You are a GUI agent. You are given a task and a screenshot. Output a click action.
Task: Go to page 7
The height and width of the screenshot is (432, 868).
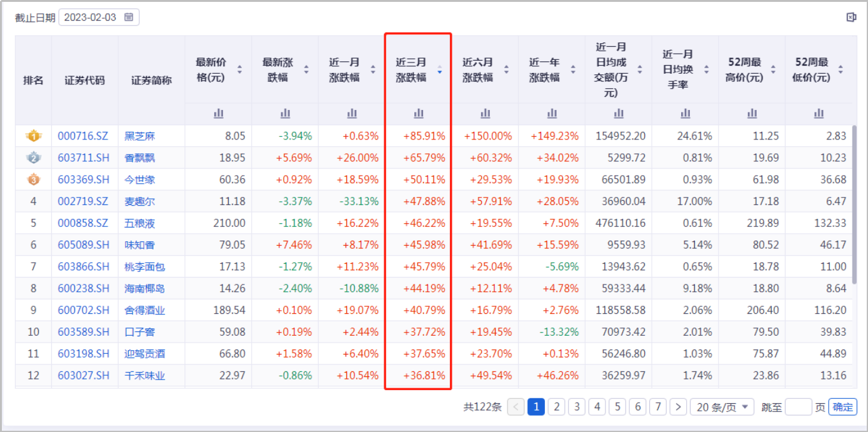[x=658, y=407]
